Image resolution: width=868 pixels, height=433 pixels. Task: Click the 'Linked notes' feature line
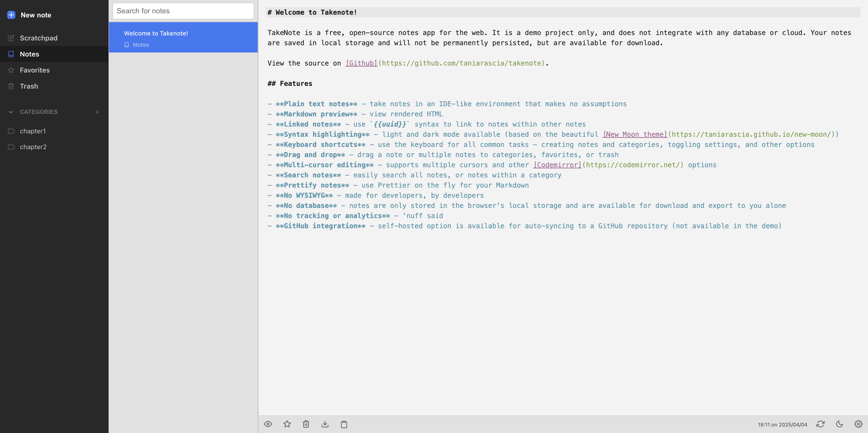(x=427, y=124)
